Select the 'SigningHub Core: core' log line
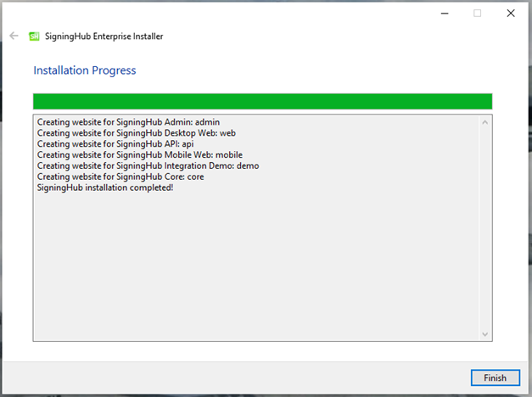This screenshot has width=532, height=397. pos(120,176)
